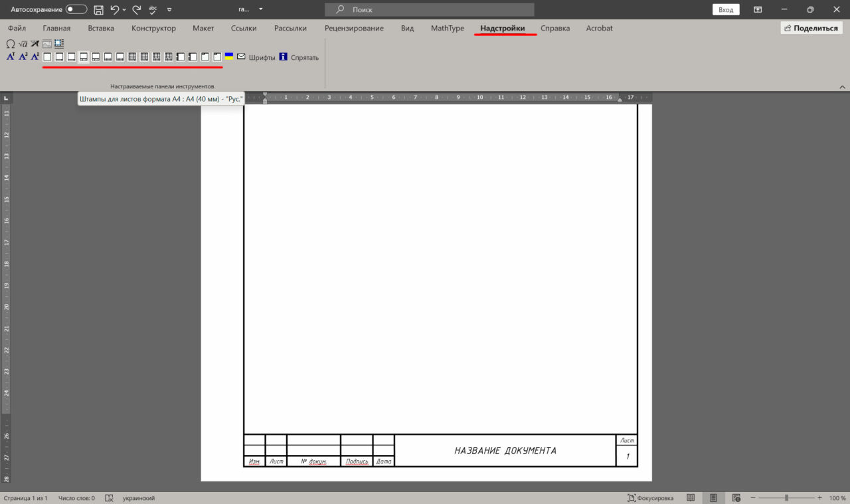
Task: Open the Файл tab
Action: [x=17, y=29]
